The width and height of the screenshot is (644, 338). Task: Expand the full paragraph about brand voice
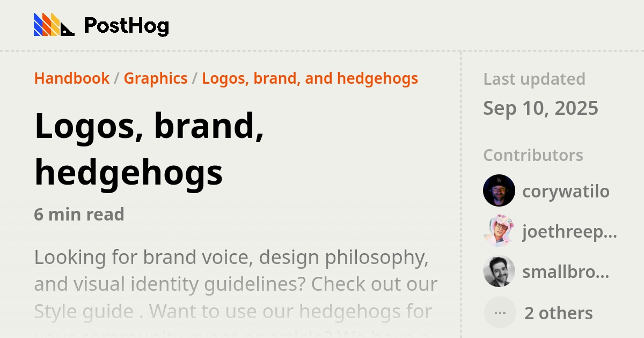point(236,284)
